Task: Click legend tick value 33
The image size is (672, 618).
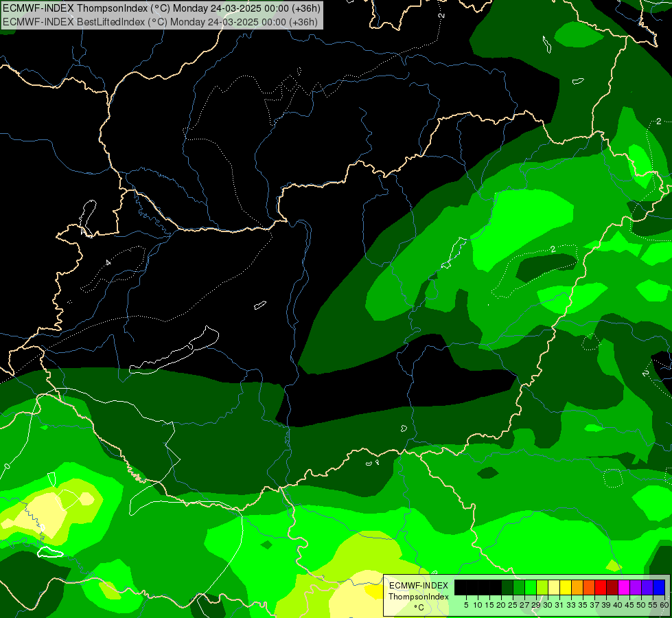Action: click(x=571, y=605)
